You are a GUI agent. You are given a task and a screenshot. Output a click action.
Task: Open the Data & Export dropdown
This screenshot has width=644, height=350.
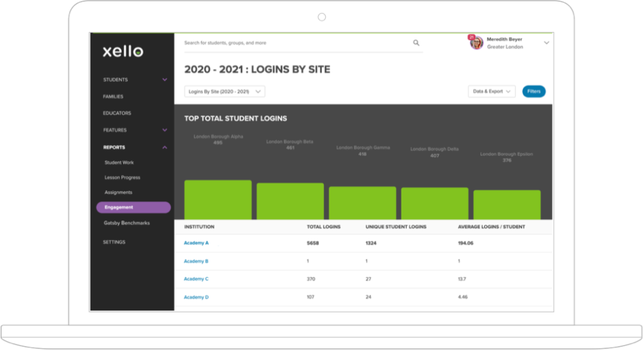(x=492, y=92)
